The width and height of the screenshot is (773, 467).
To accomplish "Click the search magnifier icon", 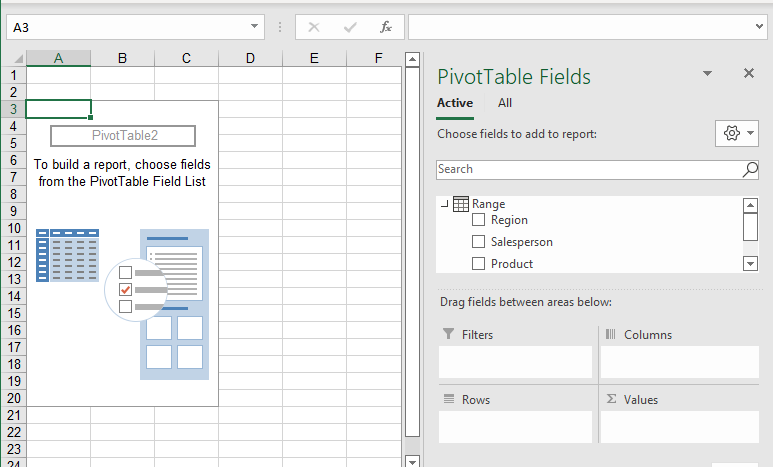I will tap(750, 170).
